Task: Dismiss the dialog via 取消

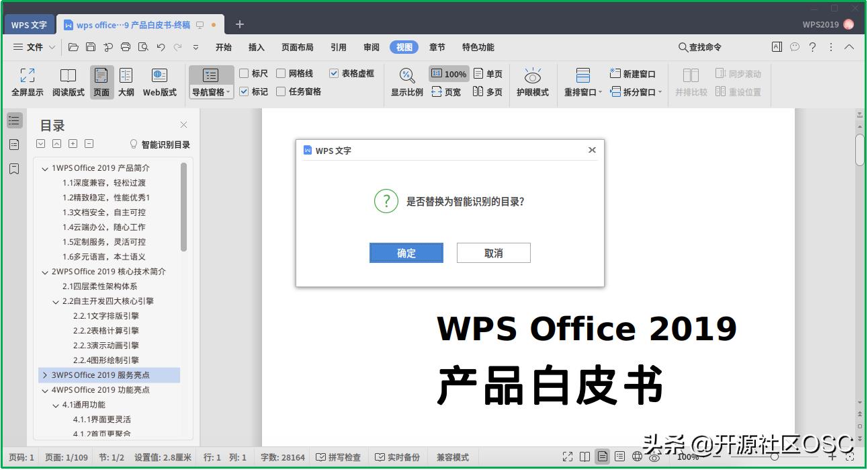Action: pos(493,253)
